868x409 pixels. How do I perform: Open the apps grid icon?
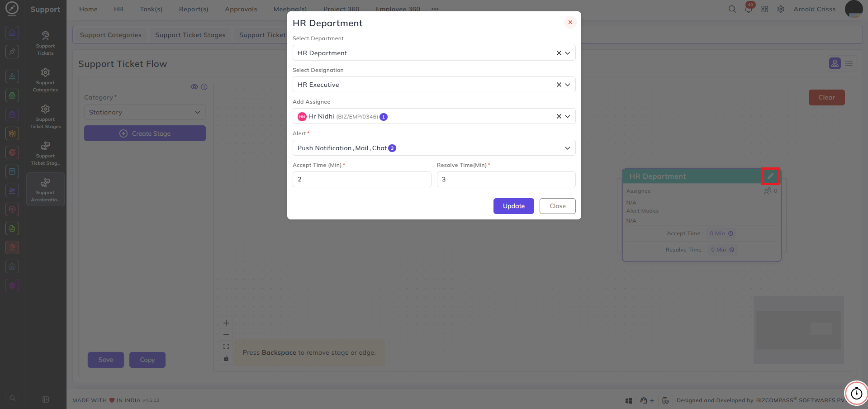point(764,9)
